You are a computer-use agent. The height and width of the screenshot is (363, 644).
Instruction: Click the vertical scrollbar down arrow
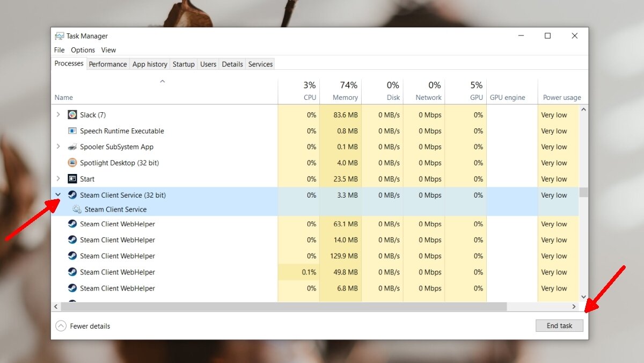pos(584,296)
